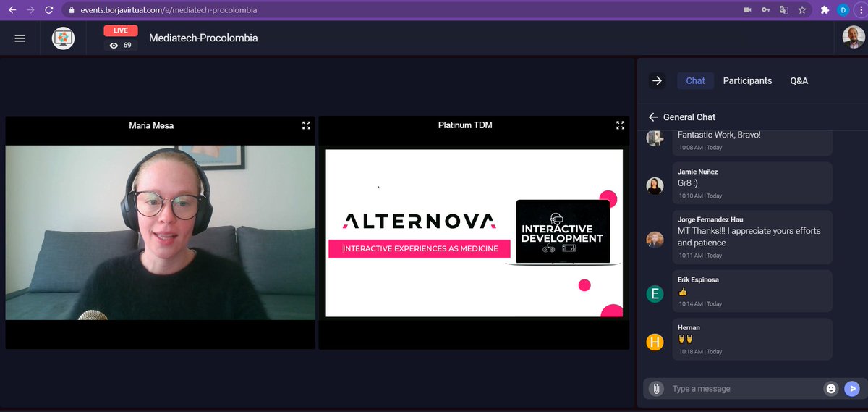Screen dimensions: 868x412
Task: Click the address bar URL
Action: coord(169,11)
